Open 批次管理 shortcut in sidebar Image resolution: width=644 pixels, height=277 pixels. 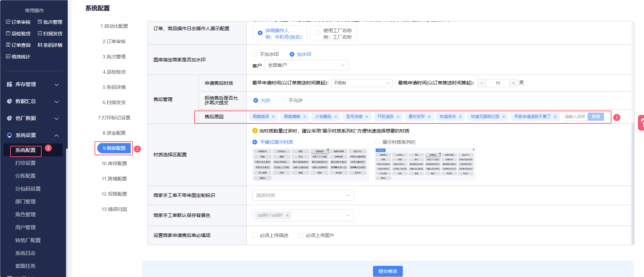click(50, 22)
